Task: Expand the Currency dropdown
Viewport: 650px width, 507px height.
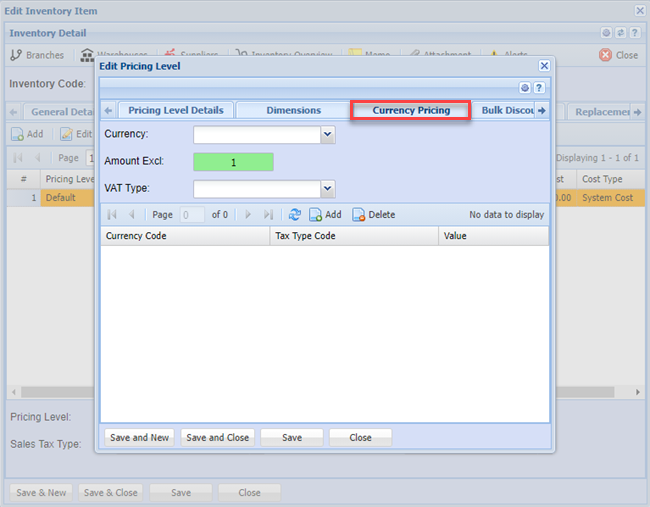Action: click(x=327, y=134)
